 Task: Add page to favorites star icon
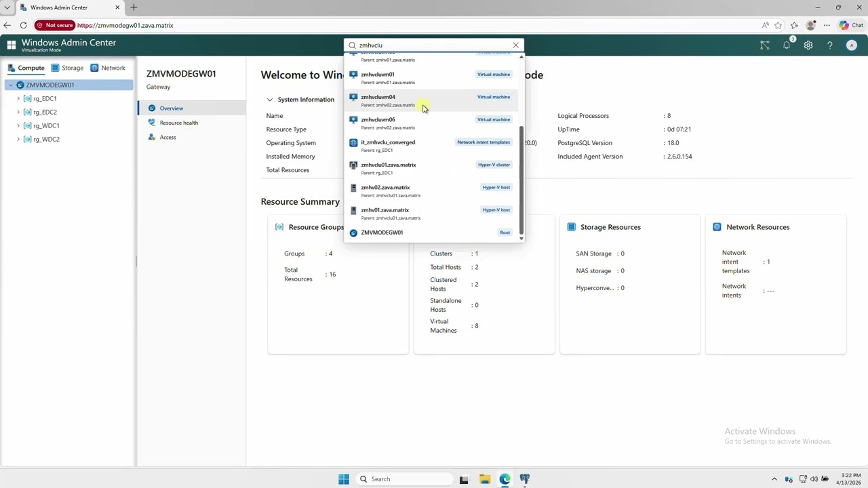(778, 25)
